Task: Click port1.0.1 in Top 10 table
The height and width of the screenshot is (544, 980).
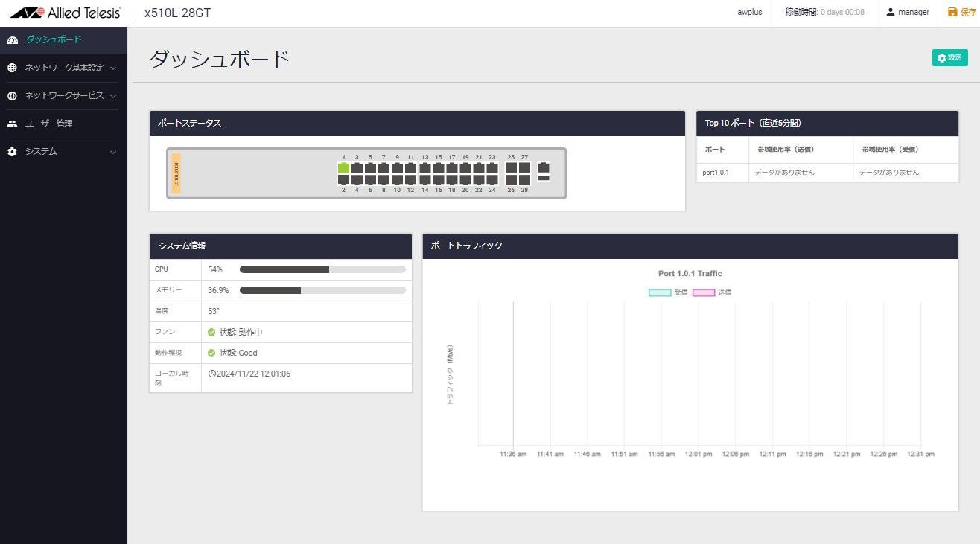Action: pyautogui.click(x=716, y=173)
